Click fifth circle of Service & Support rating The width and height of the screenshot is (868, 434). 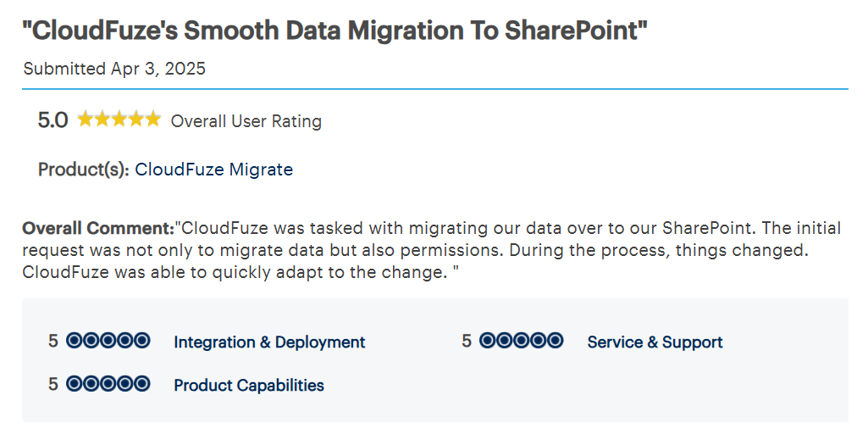[x=555, y=341]
